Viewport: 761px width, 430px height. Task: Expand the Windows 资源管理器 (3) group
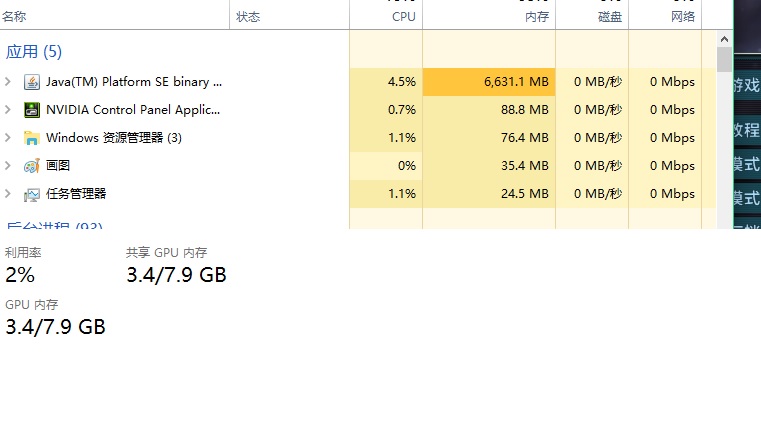(x=9, y=138)
